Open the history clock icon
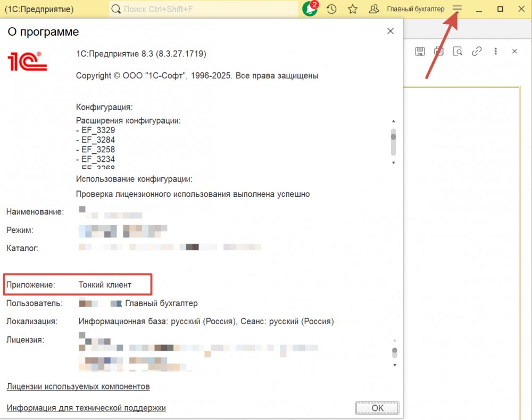532x420 pixels. (331, 9)
